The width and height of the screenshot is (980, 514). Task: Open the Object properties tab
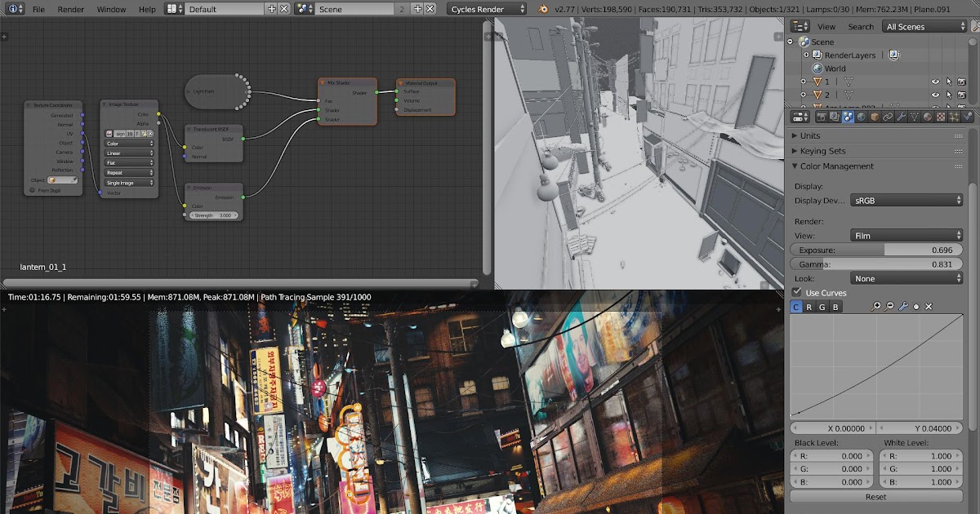[875, 117]
